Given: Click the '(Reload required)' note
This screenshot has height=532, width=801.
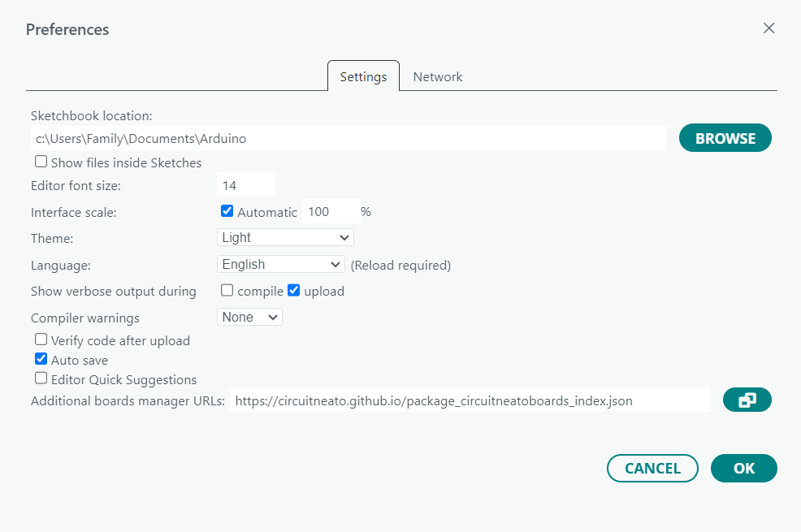Looking at the screenshot, I should (x=400, y=266).
